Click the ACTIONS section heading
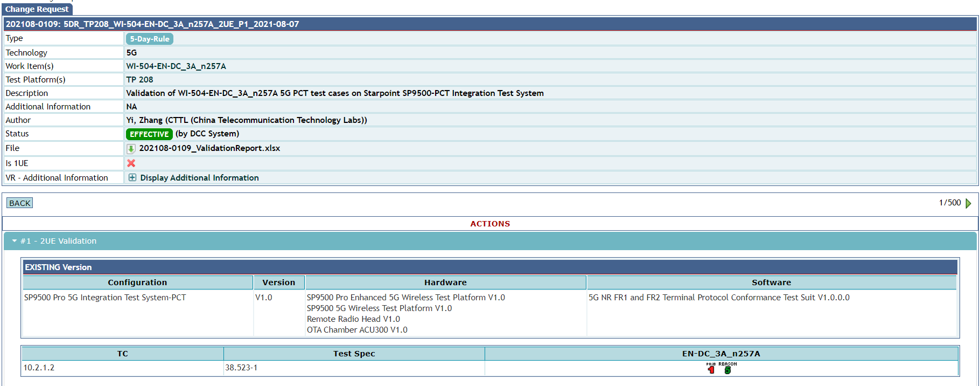Screen dimensions: 980x386 (x=489, y=224)
